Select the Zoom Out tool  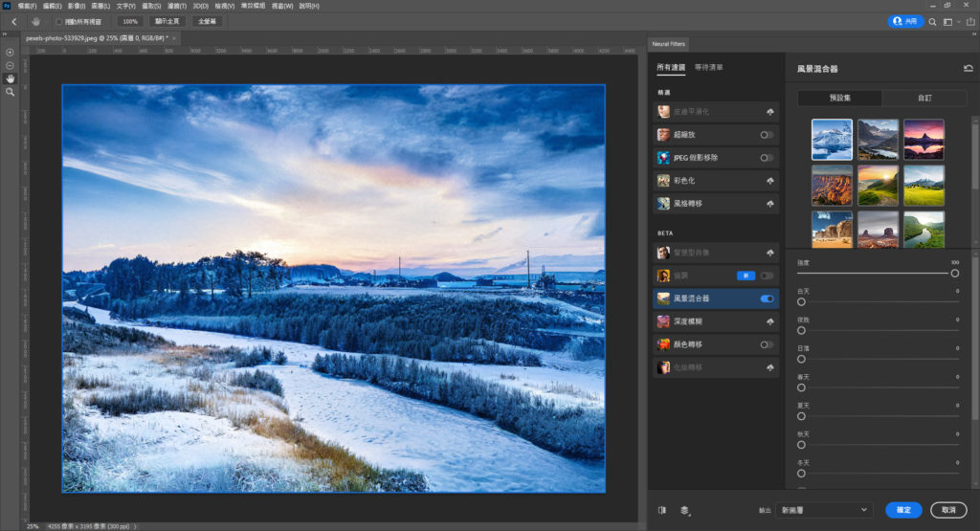coord(11,65)
